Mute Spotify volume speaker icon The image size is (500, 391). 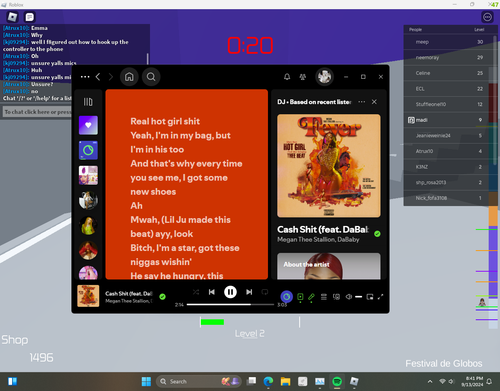349,296
